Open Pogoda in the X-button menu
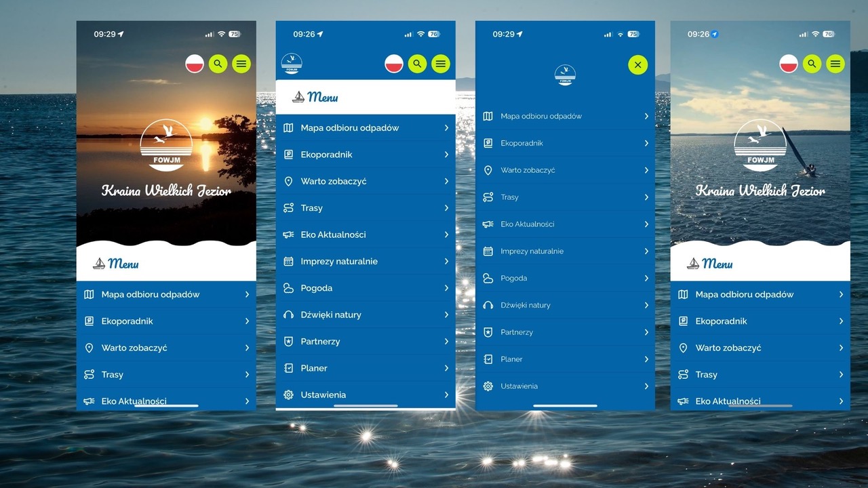Image resolution: width=868 pixels, height=488 pixels. click(513, 278)
